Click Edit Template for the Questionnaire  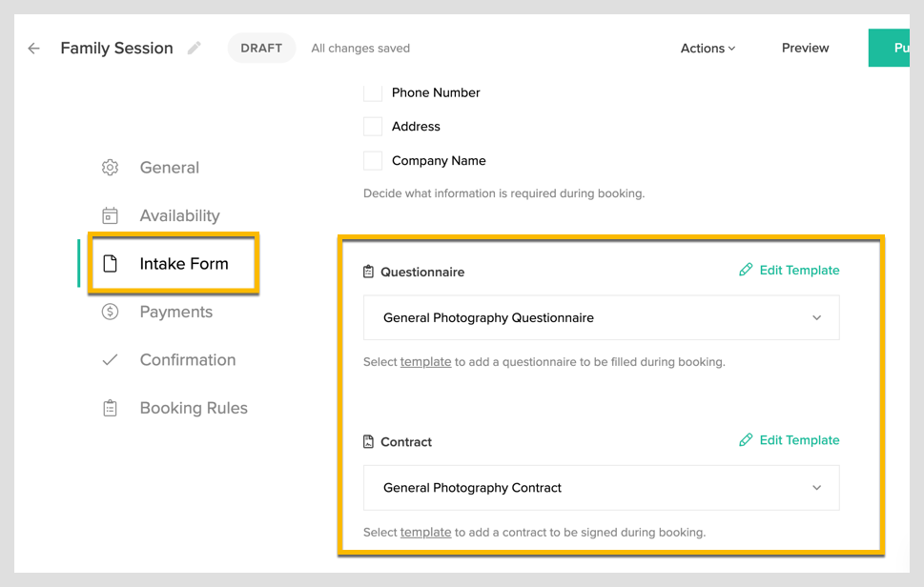coord(789,270)
